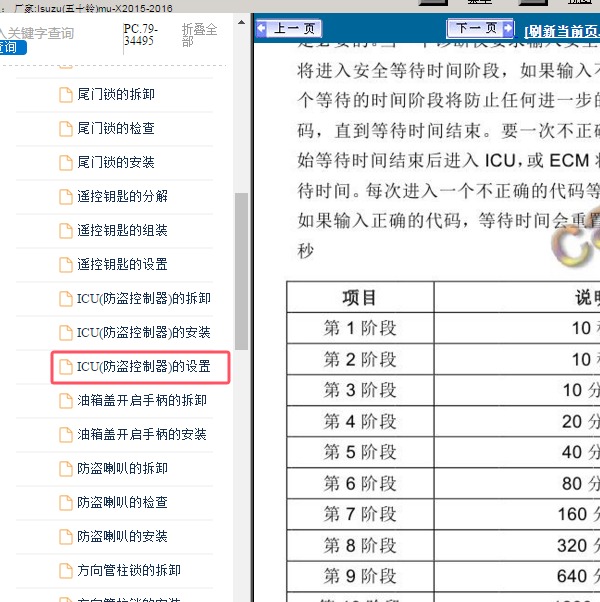Select 遥控钥匙的设置 entry

pos(122,264)
